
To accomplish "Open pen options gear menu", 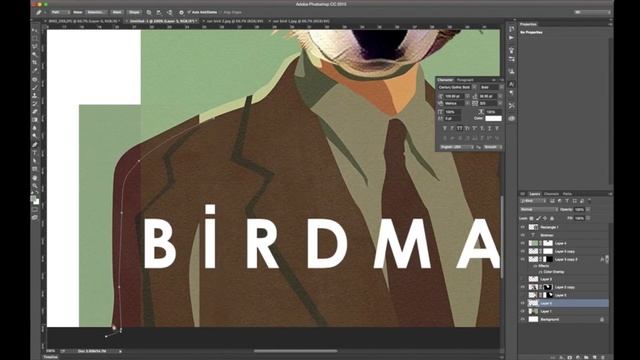I will pos(181,12).
